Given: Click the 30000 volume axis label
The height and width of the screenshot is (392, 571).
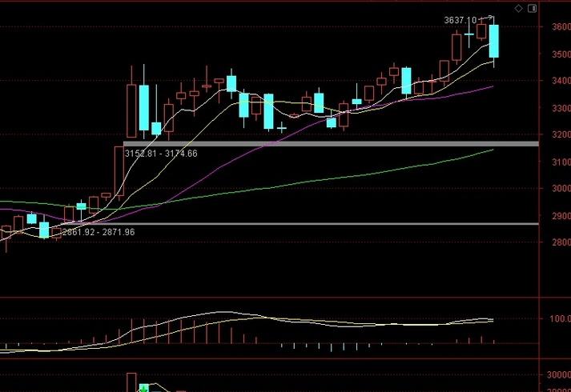Looking at the screenshot, I should click(x=559, y=375).
